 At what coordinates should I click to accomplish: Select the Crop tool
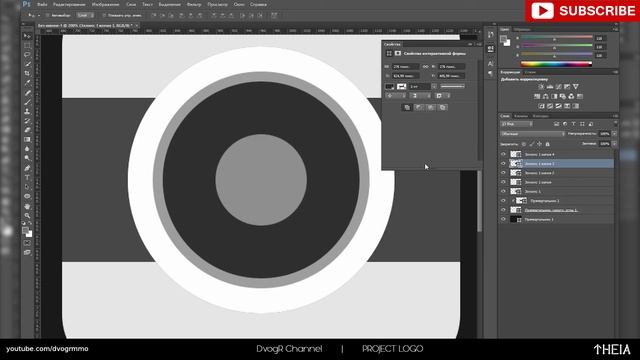point(27,73)
